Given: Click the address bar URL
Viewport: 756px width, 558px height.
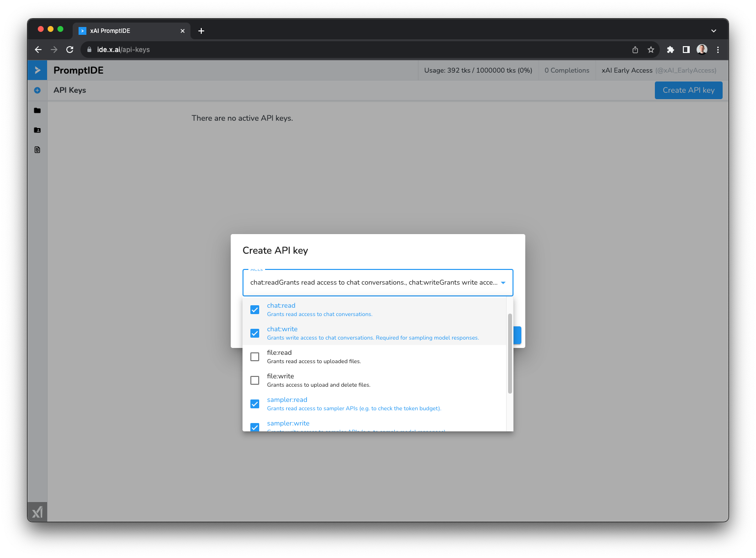Looking at the screenshot, I should coord(123,50).
